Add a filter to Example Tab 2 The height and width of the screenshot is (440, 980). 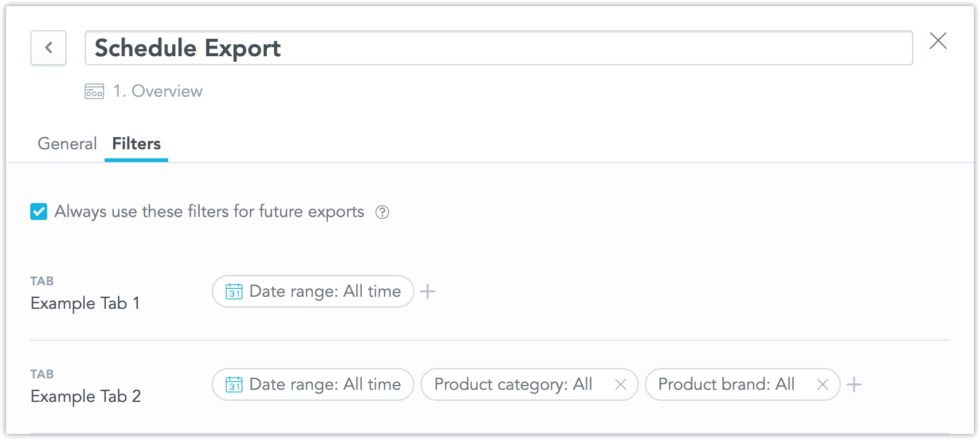pos(854,384)
